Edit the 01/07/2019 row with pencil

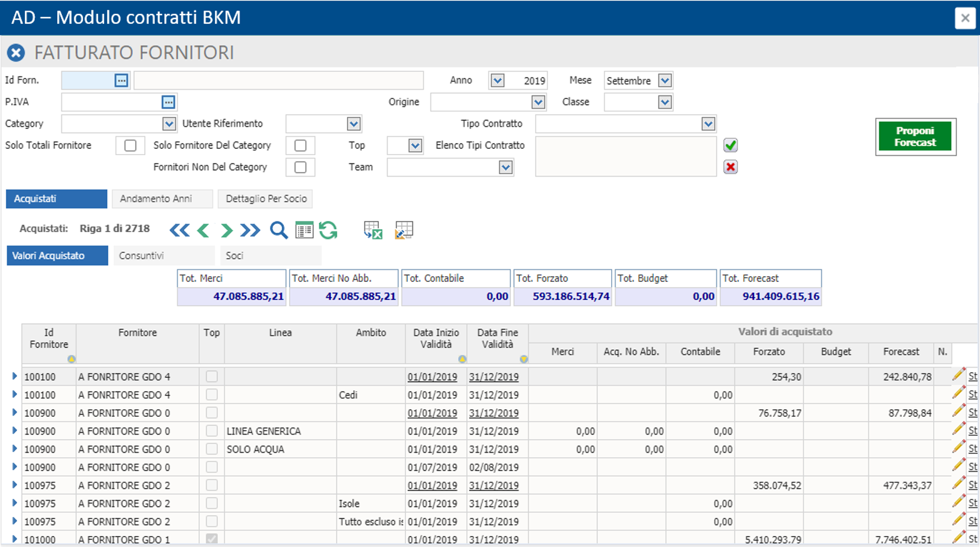(959, 465)
